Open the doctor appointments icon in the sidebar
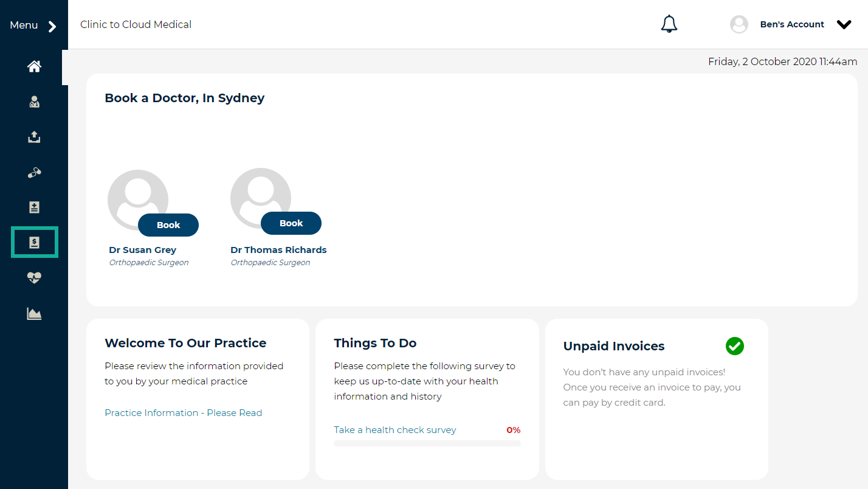868x489 pixels. coord(33,102)
